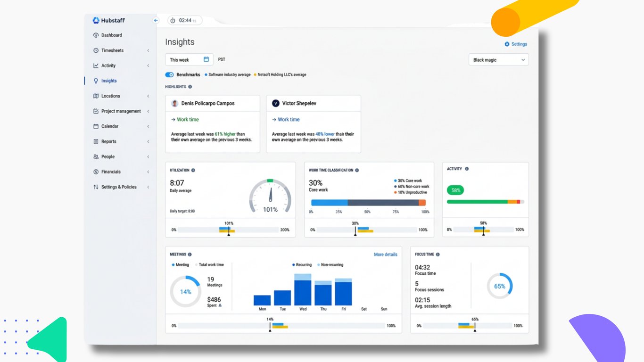Click the Settings & Policies arrows icon
The width and height of the screenshot is (644, 362).
pos(96,187)
